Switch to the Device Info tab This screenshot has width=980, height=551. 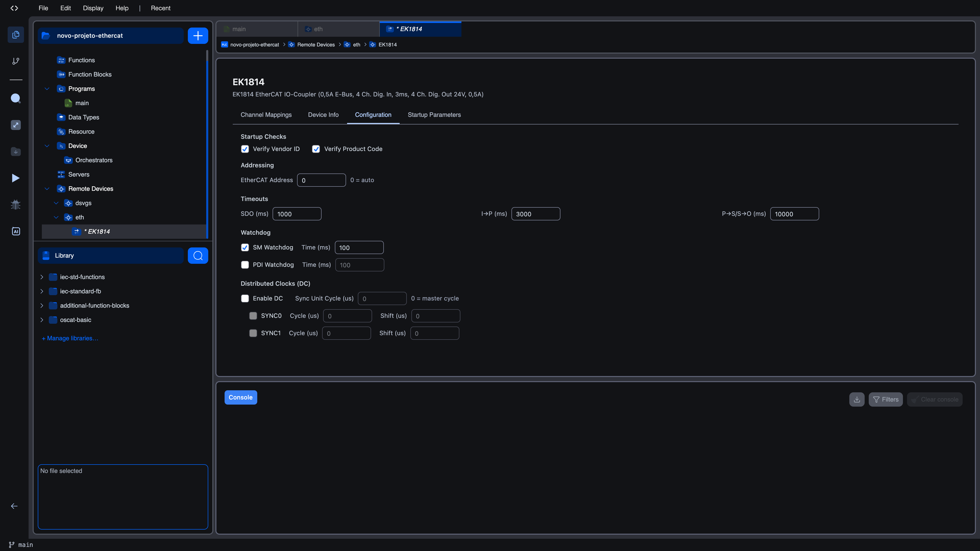pyautogui.click(x=323, y=115)
